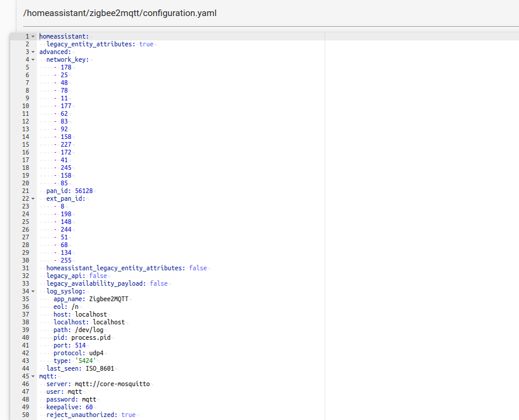Click the value 51 on line 27

point(64,237)
